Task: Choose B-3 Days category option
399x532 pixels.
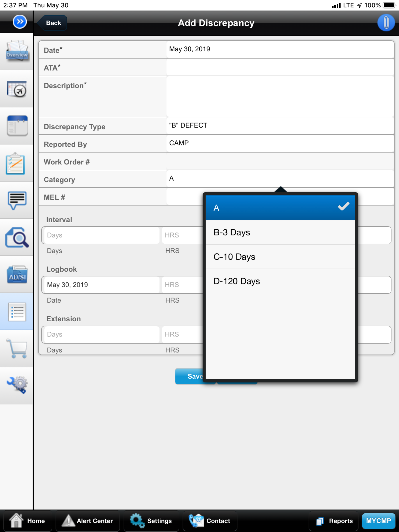Action: (280, 232)
